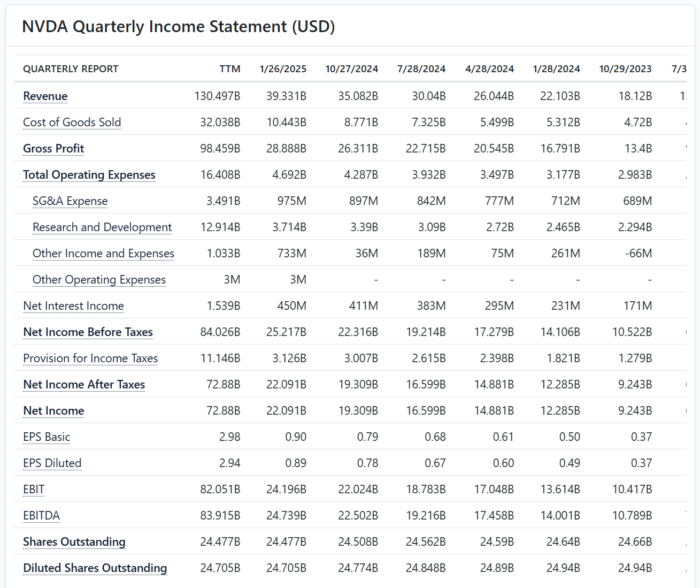Click the EPS Basic link

tap(47, 437)
